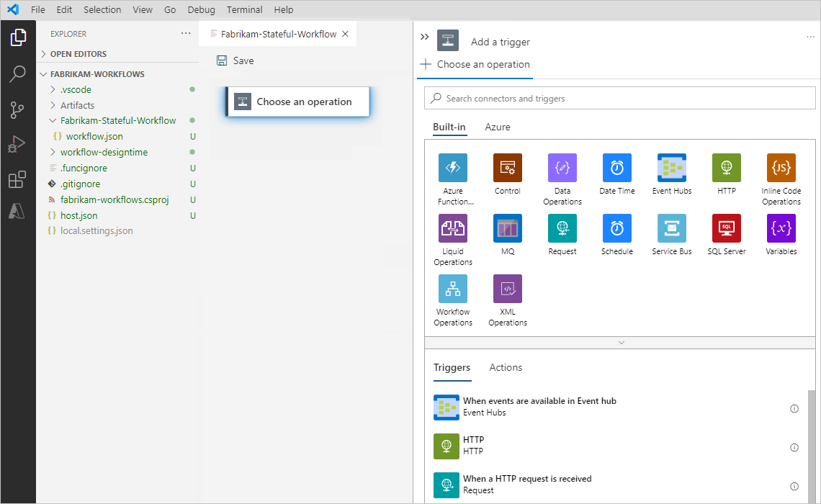Open workflow.json file
Screen dimensions: 821x504
pyautogui.click(x=94, y=136)
